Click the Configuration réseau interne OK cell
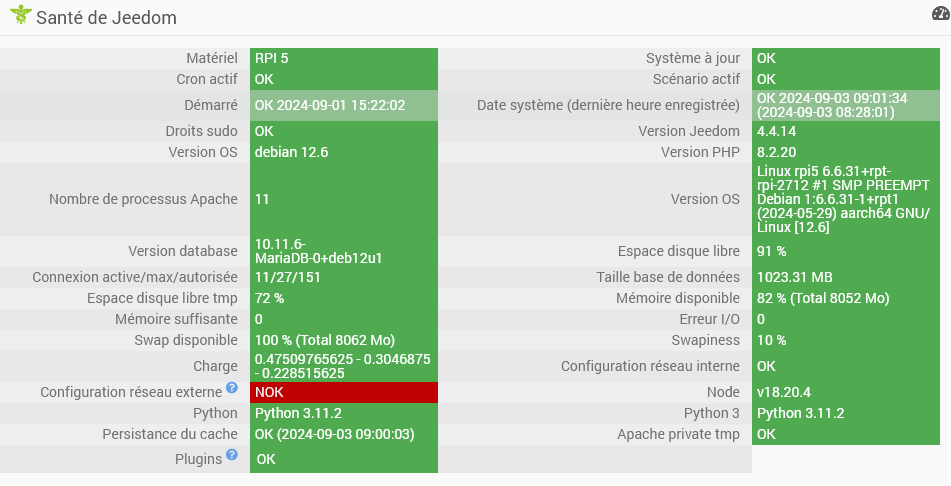This screenshot has height=486, width=951. (845, 366)
